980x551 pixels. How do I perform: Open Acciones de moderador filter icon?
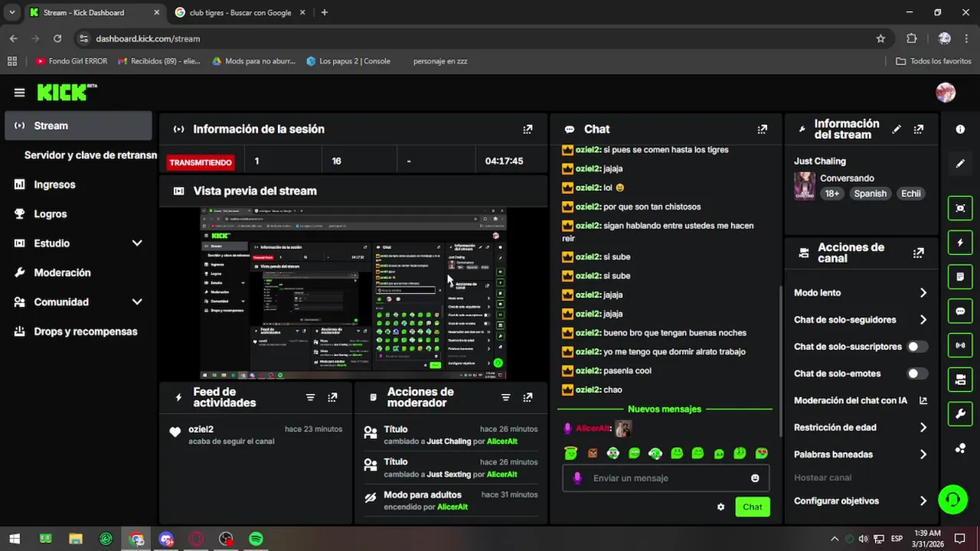[505, 397]
